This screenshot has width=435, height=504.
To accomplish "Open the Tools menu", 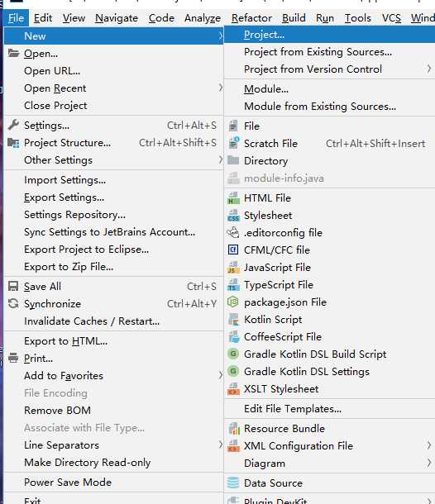I will click(358, 18).
